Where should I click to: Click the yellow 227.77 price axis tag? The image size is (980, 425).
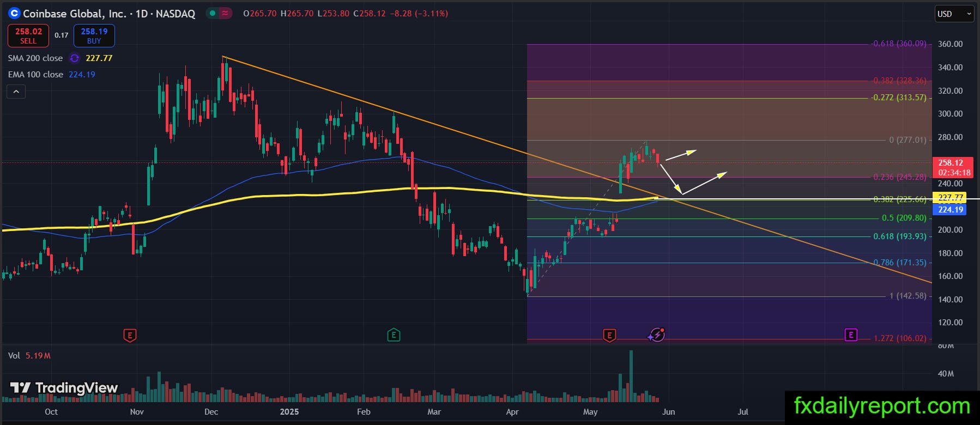click(951, 197)
